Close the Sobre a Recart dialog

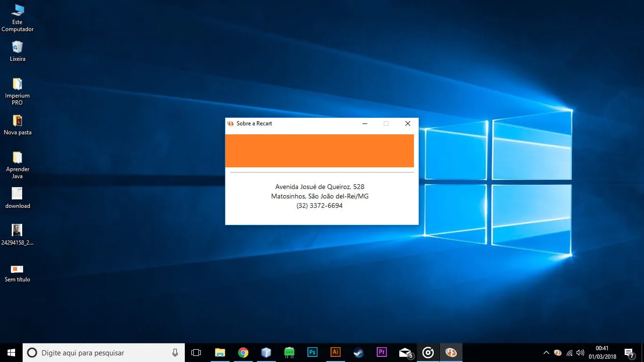[x=408, y=123]
